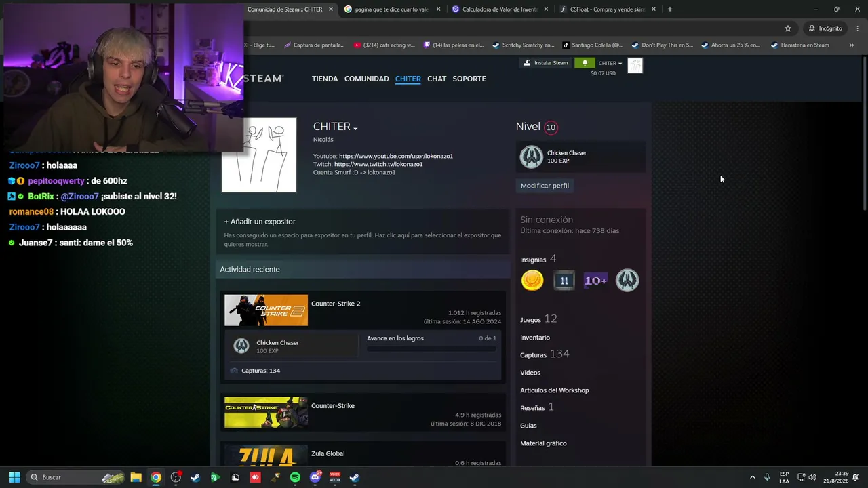Open the last Chicken Chaser badge in Insignias
868x488 pixels.
click(627, 280)
